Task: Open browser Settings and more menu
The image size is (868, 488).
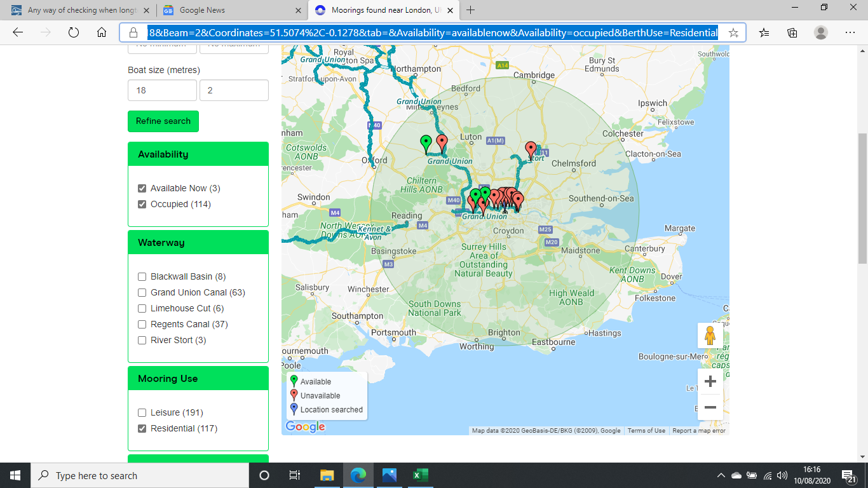Action: tap(850, 33)
